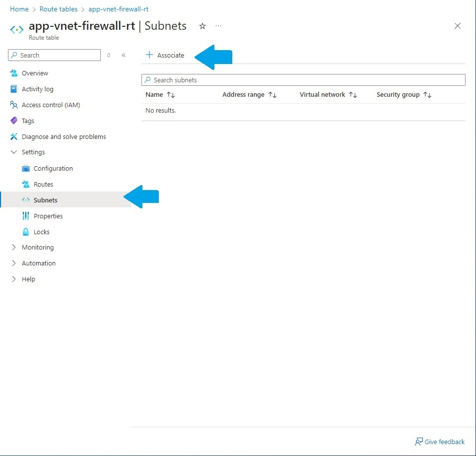The height and width of the screenshot is (456, 476).
Task: Open Locks under Settings
Action: pos(42,232)
